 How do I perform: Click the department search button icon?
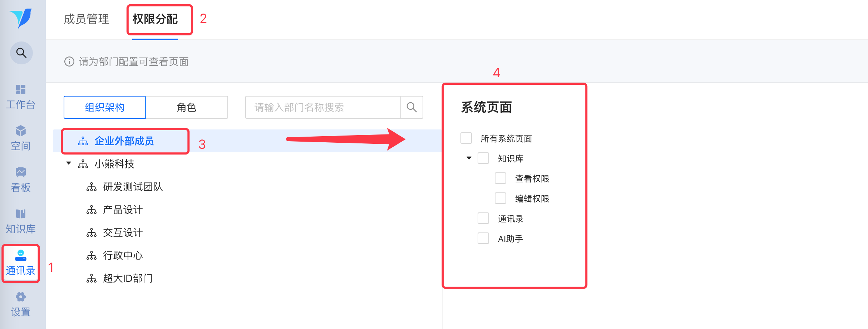412,107
